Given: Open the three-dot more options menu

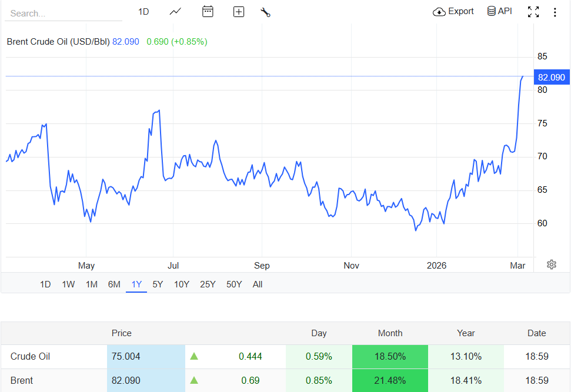Looking at the screenshot, I should click(555, 12).
